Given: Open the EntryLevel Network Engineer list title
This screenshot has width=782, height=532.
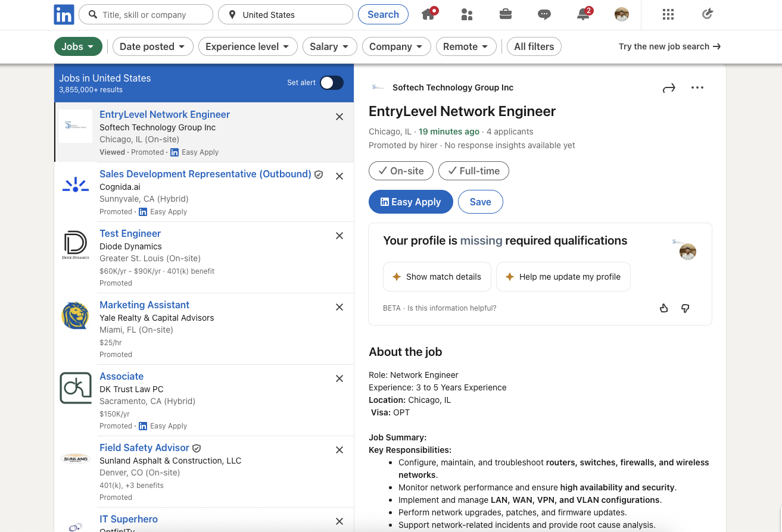Looking at the screenshot, I should click(164, 114).
